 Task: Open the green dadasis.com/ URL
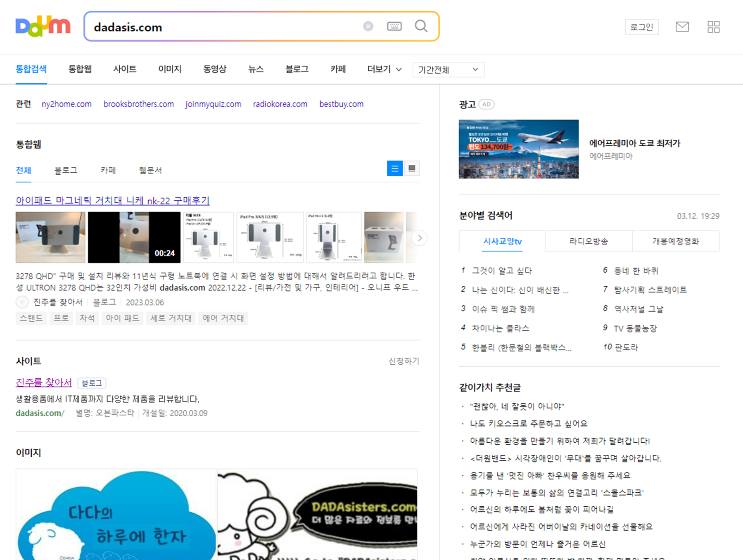[40, 413]
